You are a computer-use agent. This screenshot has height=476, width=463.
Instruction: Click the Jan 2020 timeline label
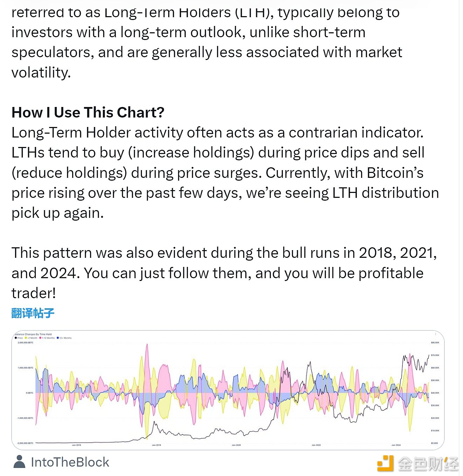(236, 445)
